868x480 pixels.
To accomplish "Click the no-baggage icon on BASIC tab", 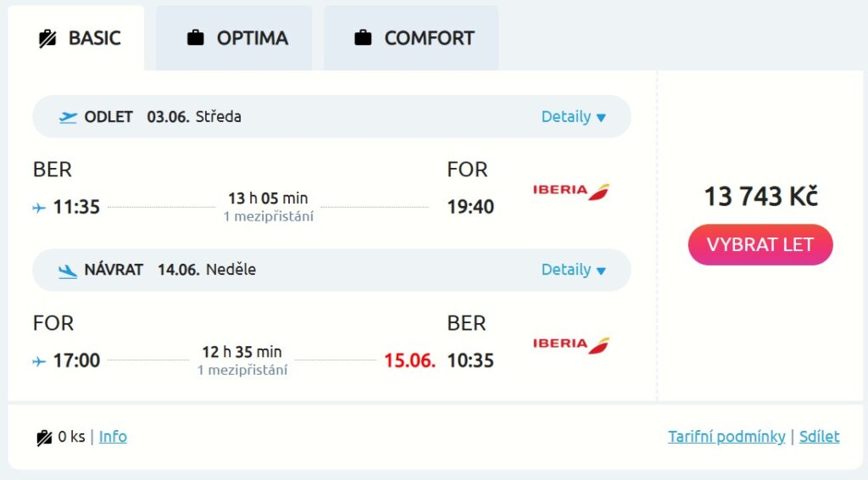I will click(x=47, y=38).
